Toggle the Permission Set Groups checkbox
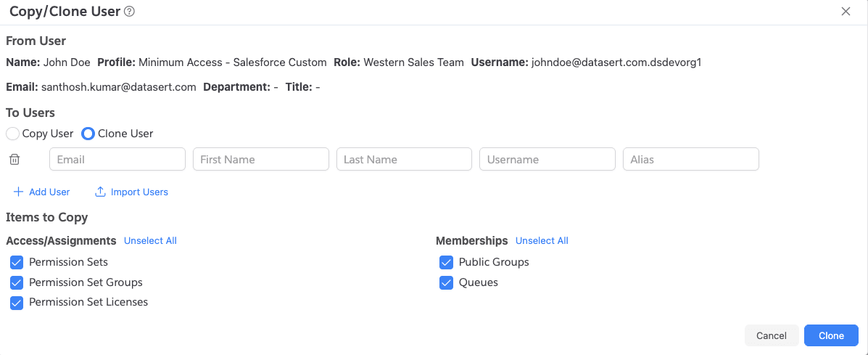This screenshot has height=355, width=868. pyautogui.click(x=17, y=282)
